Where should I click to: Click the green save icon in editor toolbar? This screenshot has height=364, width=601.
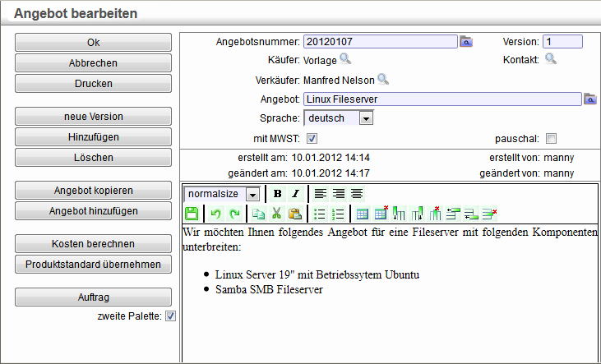click(x=192, y=214)
